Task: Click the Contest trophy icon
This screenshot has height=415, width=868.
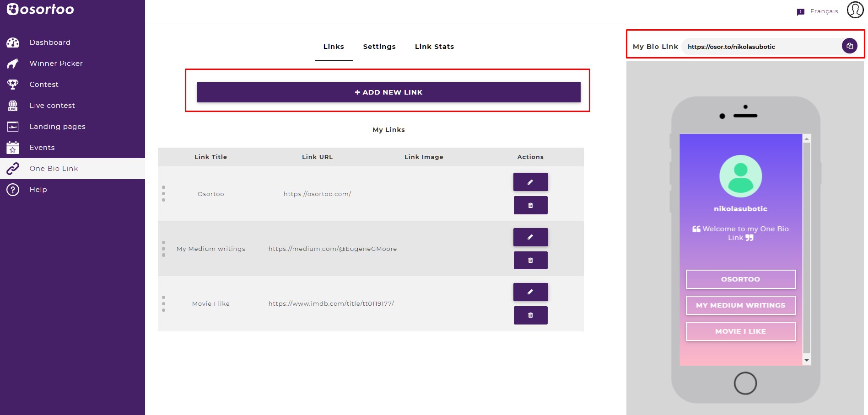Action: (x=13, y=85)
